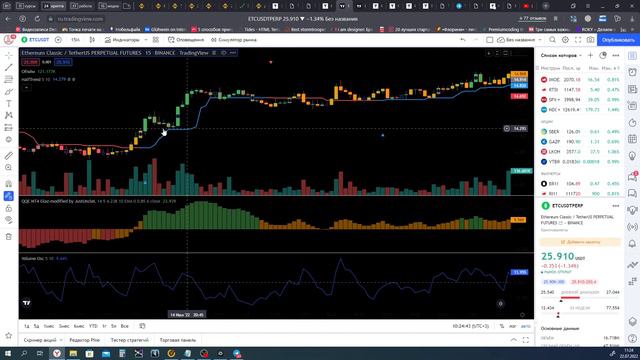The height and width of the screenshot is (360, 640).
Task: Set time range to YTD
Action: tap(93, 326)
